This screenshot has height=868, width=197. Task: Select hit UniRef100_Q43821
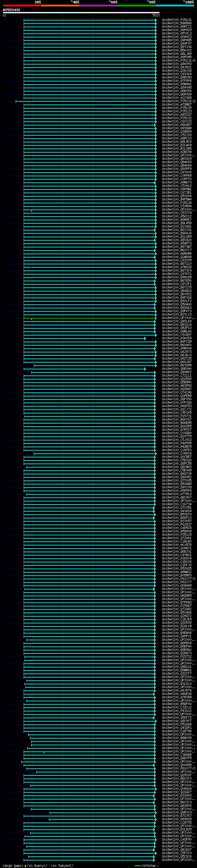tap(177, 67)
